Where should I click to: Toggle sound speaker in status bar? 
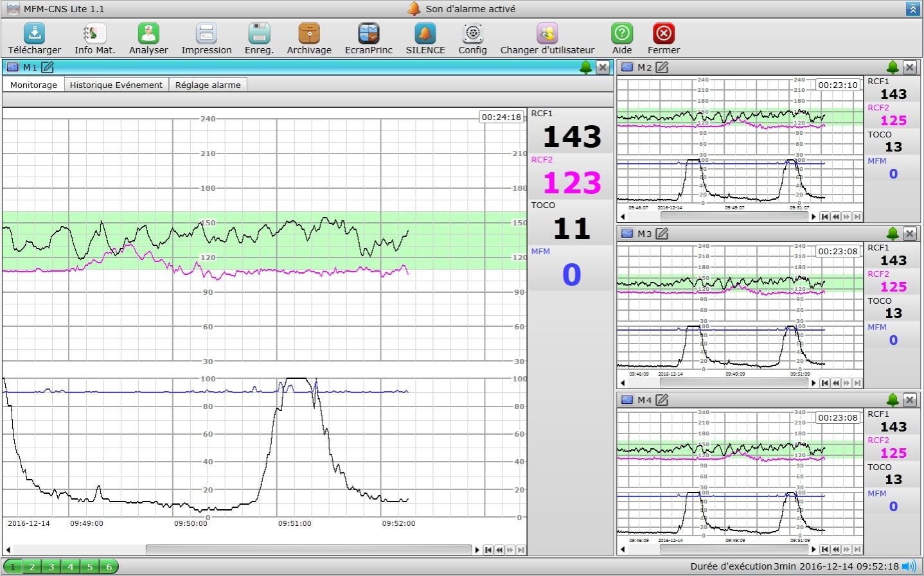coord(909,566)
